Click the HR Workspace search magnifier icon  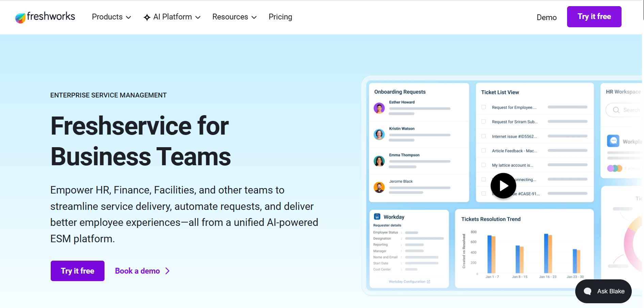pos(616,110)
